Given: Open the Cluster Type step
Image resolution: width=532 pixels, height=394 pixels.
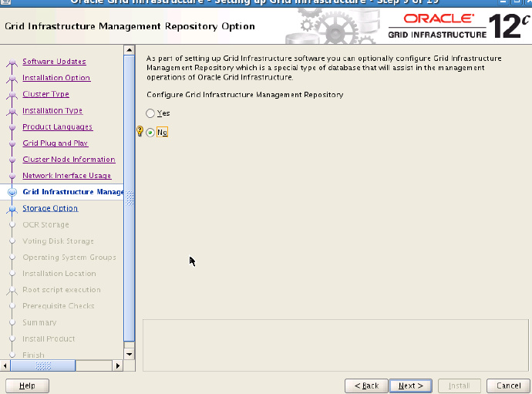Looking at the screenshot, I should coord(45,94).
